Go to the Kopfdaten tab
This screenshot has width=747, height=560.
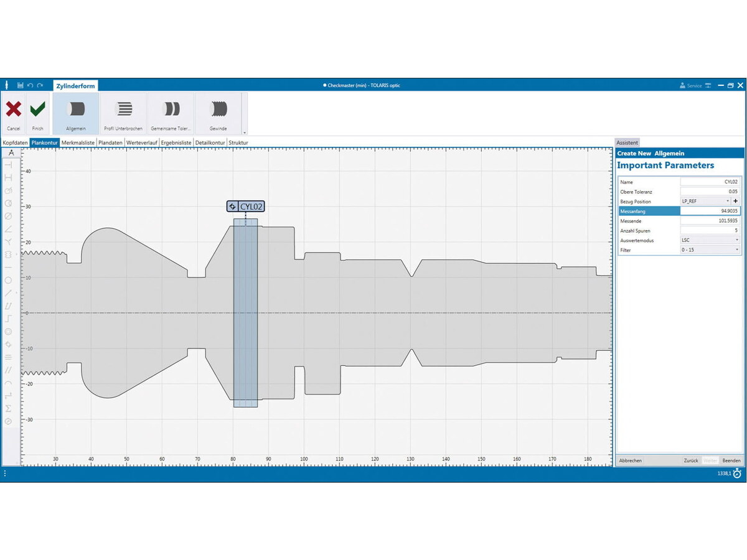15,142
